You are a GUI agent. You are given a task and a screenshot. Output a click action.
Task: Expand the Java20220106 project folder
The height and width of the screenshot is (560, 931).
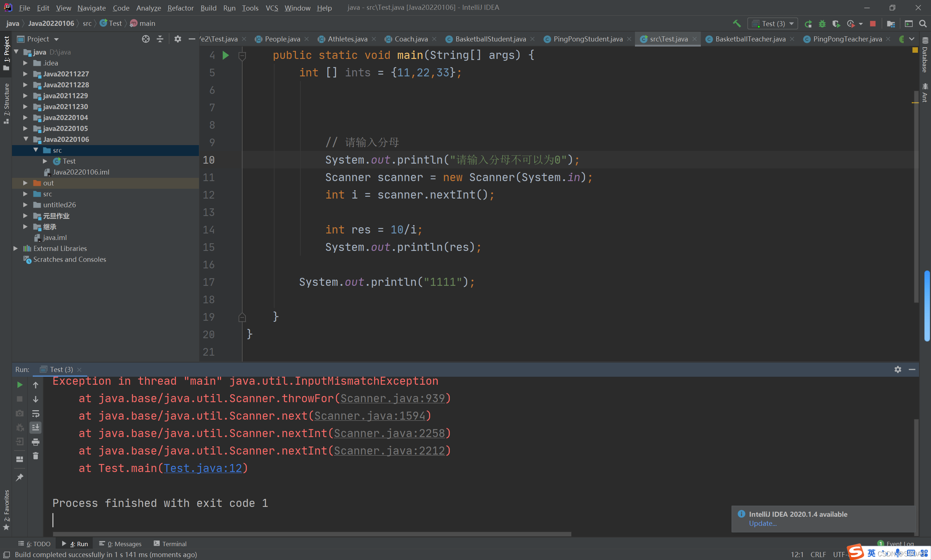click(25, 139)
